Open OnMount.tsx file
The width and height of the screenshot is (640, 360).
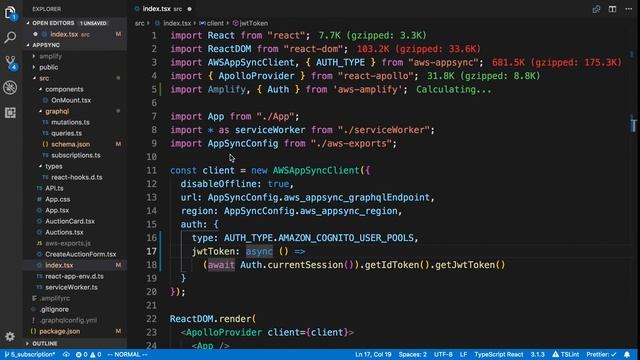(75, 100)
